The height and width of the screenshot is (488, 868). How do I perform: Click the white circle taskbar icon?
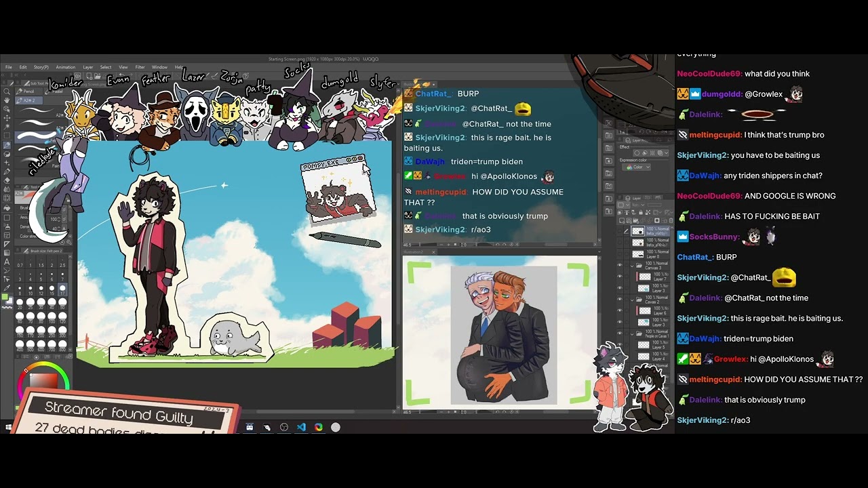336,427
